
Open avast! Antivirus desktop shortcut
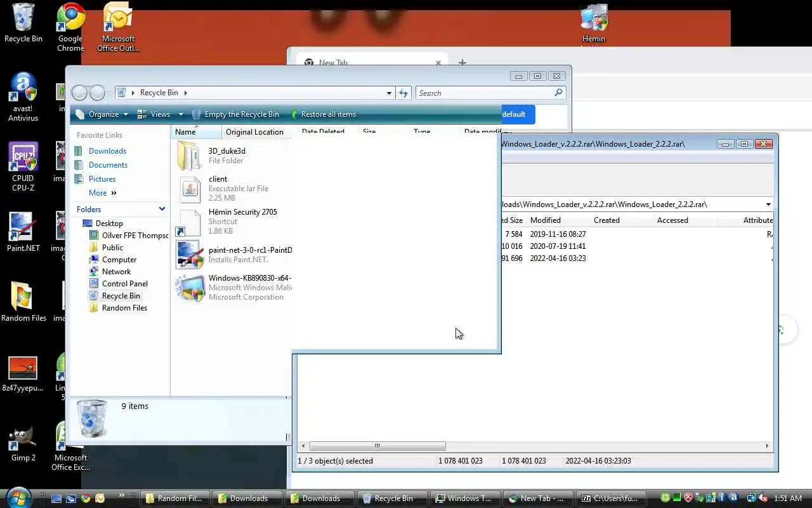23,97
